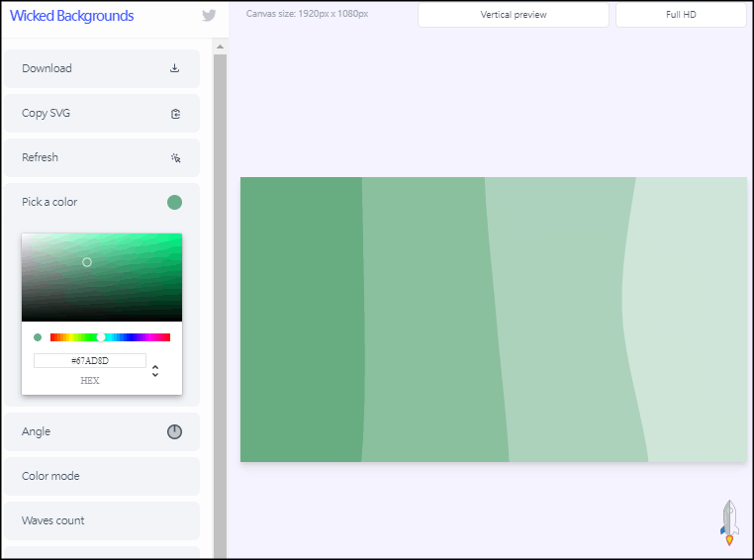Select the Full HD canvas option
Viewport: 754px width, 560px height.
click(681, 15)
